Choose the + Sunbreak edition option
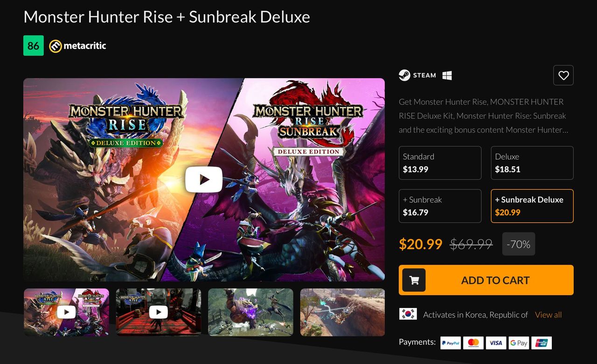The height and width of the screenshot is (364, 597). pos(440,206)
